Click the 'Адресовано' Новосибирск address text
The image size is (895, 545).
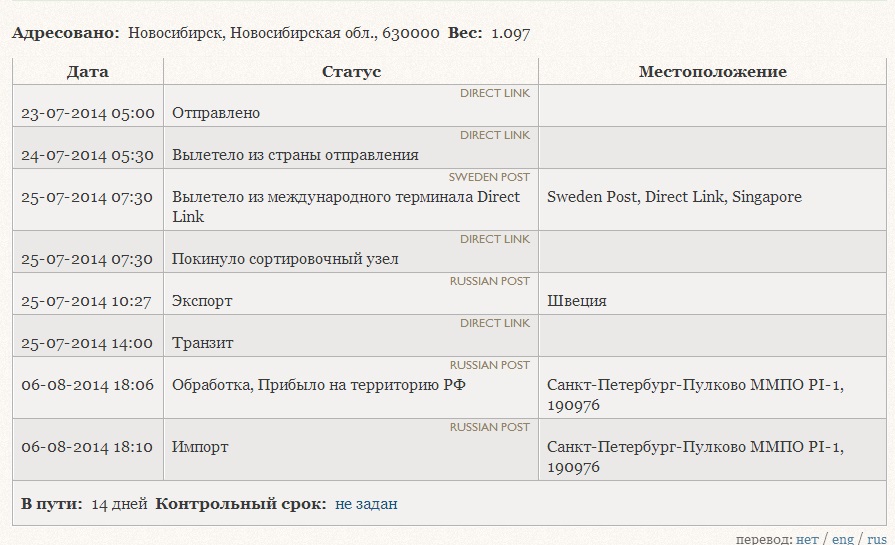coord(283,33)
